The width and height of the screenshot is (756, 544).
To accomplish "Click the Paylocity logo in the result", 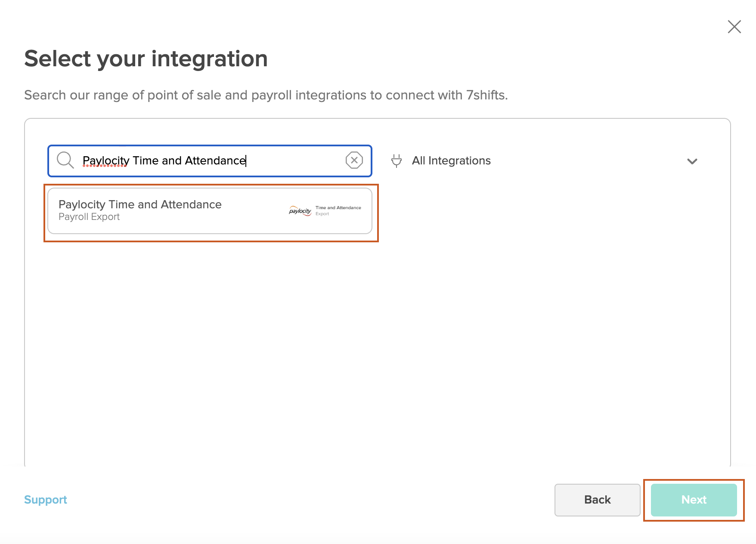I will pos(300,210).
